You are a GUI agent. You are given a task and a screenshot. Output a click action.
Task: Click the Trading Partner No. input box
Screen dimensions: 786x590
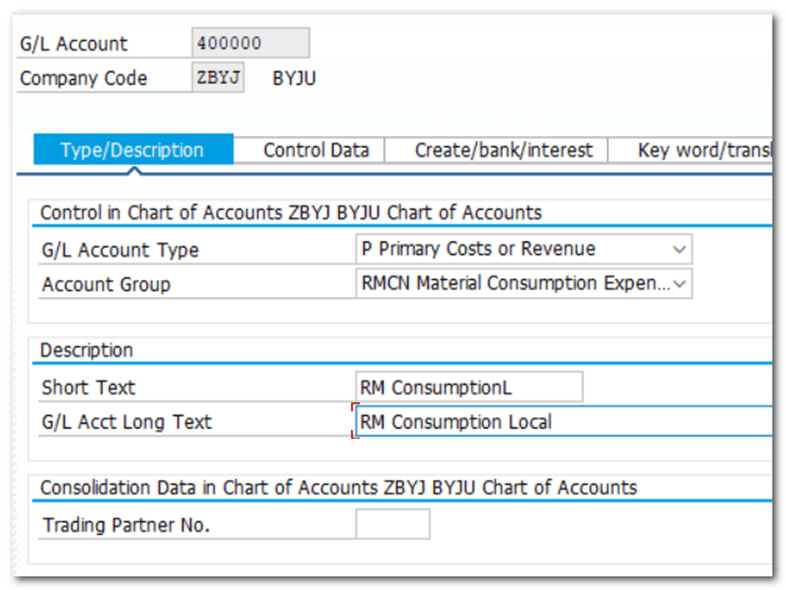[392, 524]
